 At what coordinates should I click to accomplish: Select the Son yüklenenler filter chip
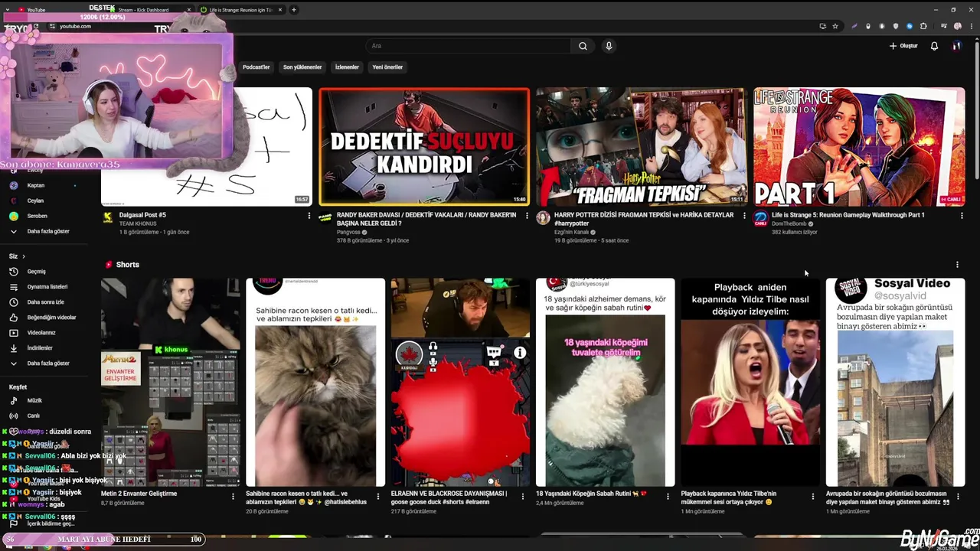(302, 67)
